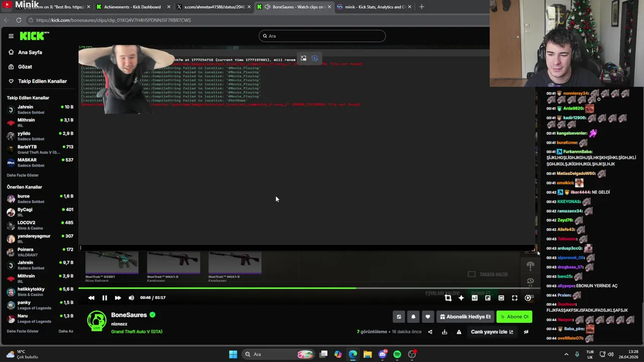
Task: Open File Explorer from taskbar
Action: pyautogui.click(x=368, y=354)
